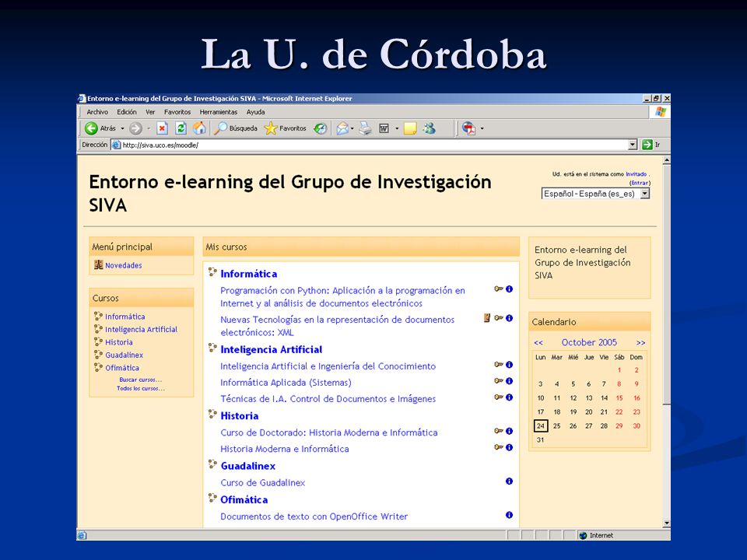Click the Atrás back arrow icon
The width and height of the screenshot is (747, 560).
pos(91,128)
